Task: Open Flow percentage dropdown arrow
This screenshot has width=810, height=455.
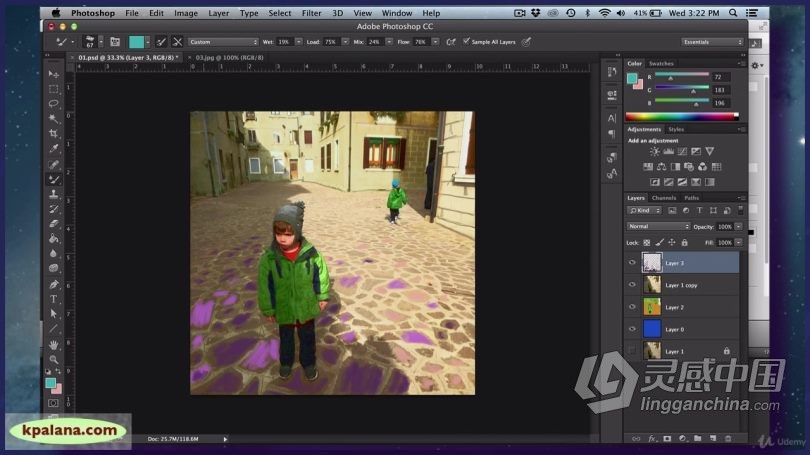Action: [435, 42]
